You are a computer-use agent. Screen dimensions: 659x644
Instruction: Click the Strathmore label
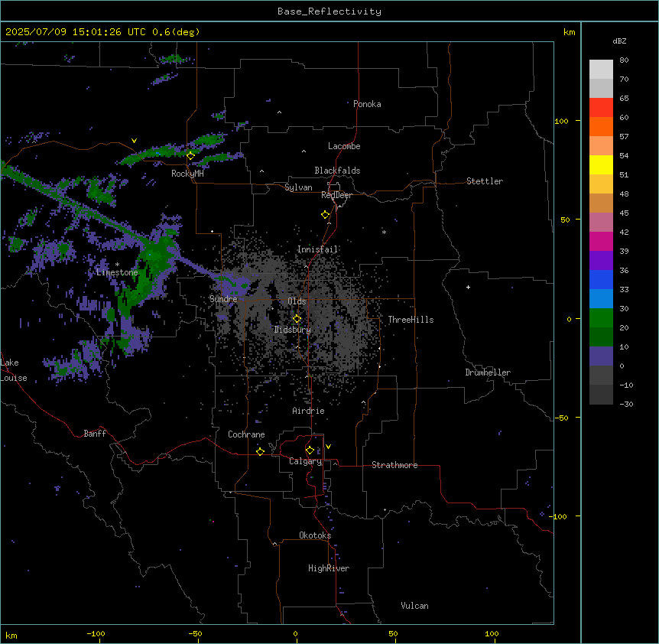click(x=394, y=465)
